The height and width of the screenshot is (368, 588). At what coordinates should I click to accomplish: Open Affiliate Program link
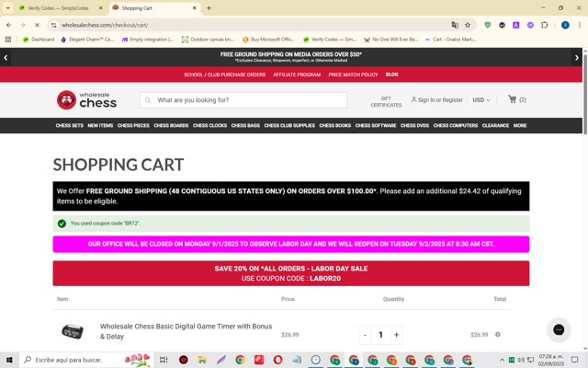point(297,75)
